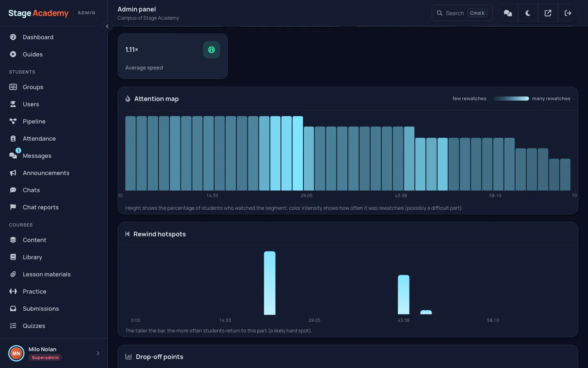Click the tallest Rewind hotspots bar

269,283
